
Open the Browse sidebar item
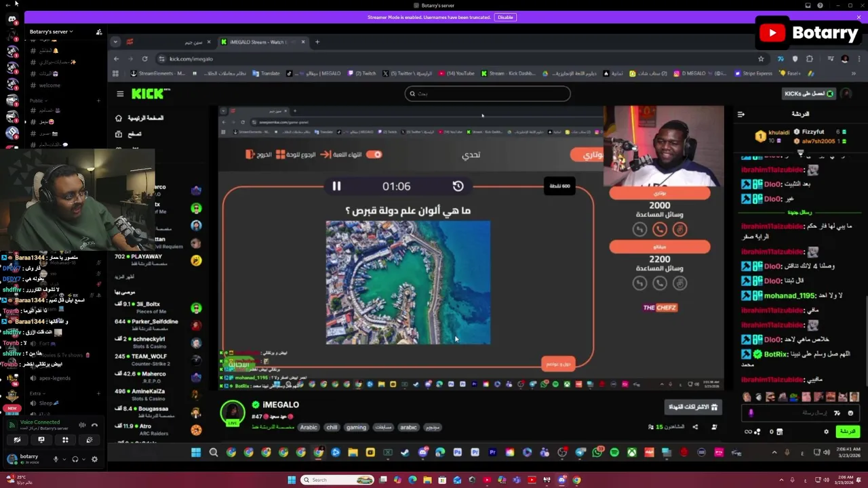129,134
